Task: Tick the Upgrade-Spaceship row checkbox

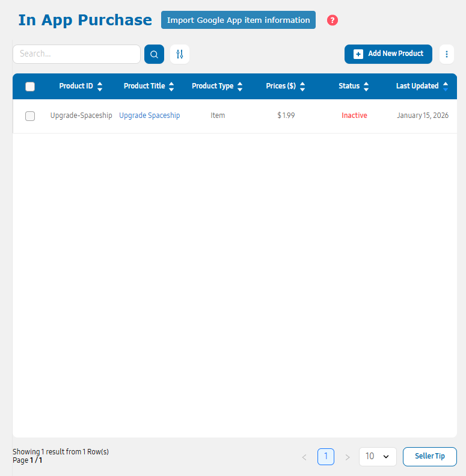Action: [x=30, y=116]
